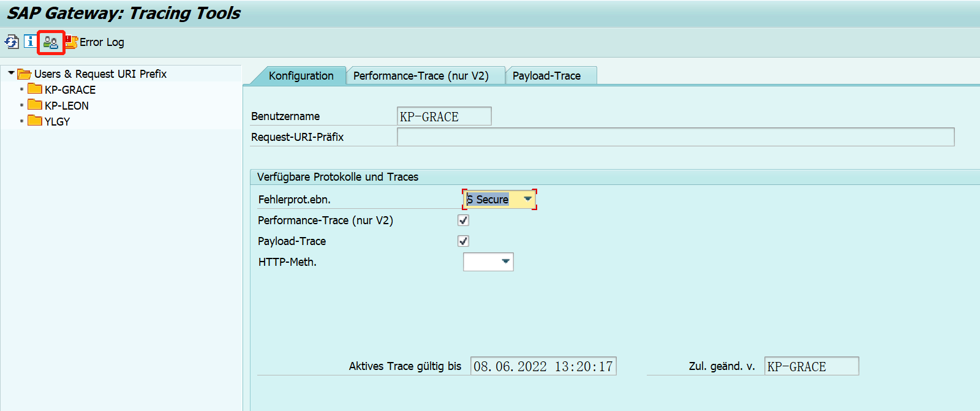Click the Fehlerprot.ebn. label
980x411 pixels.
[x=294, y=200]
